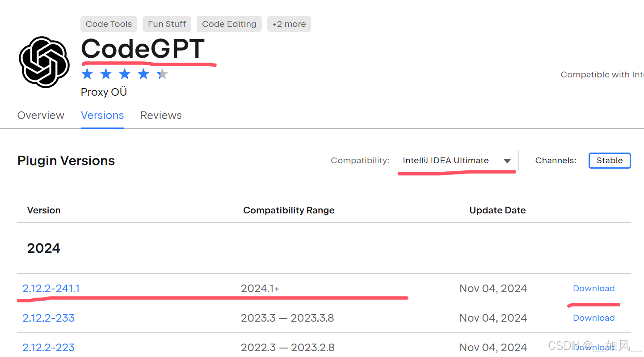Switch to the Reviews tab
The height and width of the screenshot is (357, 644).
tap(161, 115)
